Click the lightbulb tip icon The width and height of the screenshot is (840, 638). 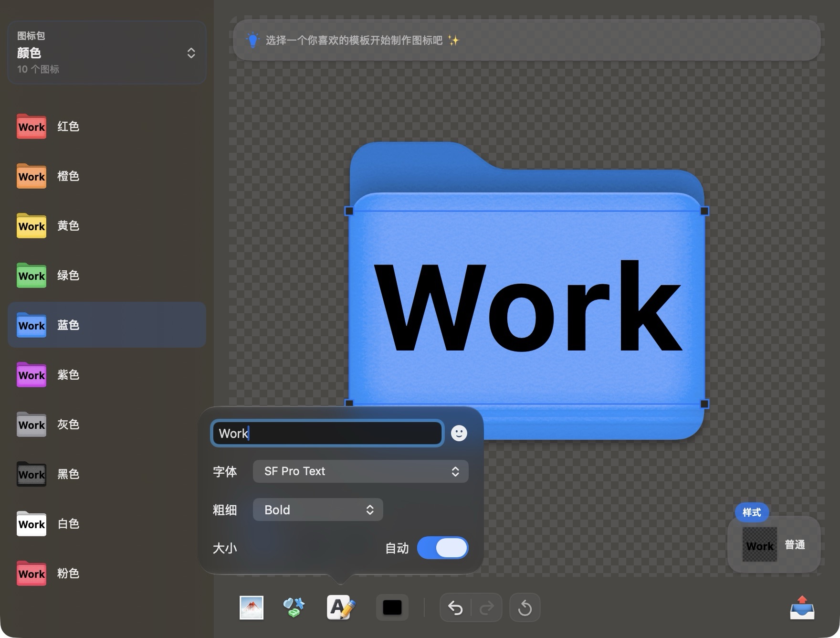pos(252,40)
